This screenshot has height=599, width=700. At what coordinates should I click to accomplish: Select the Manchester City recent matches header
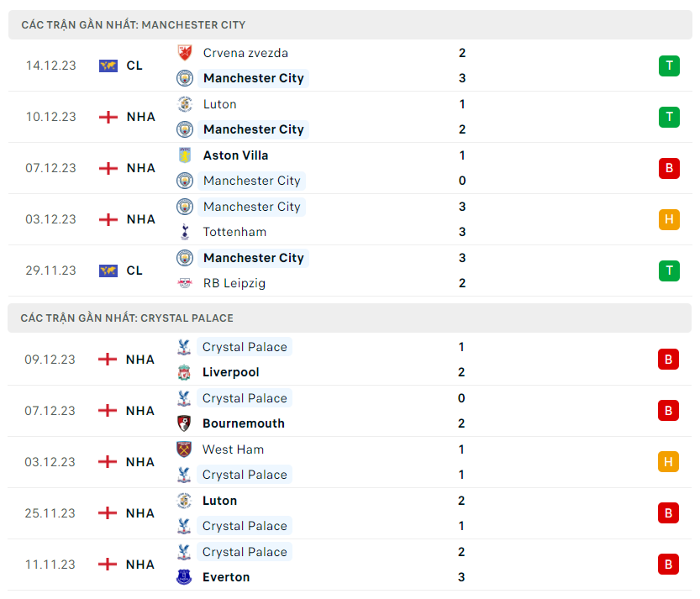[x=134, y=24]
